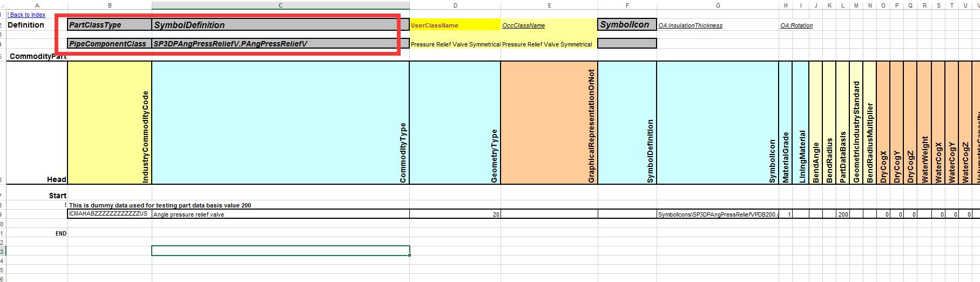Select the empty gray cell below SymbolIcon
This screenshot has height=282, width=980.
coord(627,43)
